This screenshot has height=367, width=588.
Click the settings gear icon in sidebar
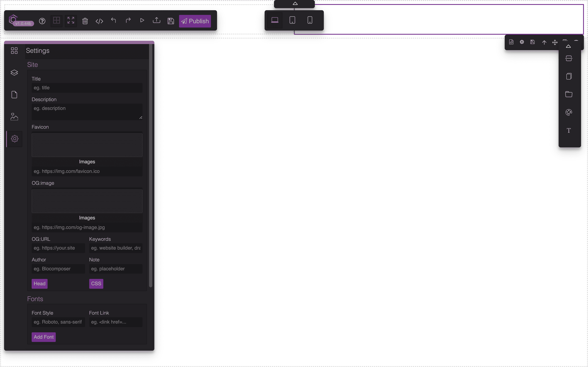tap(14, 139)
